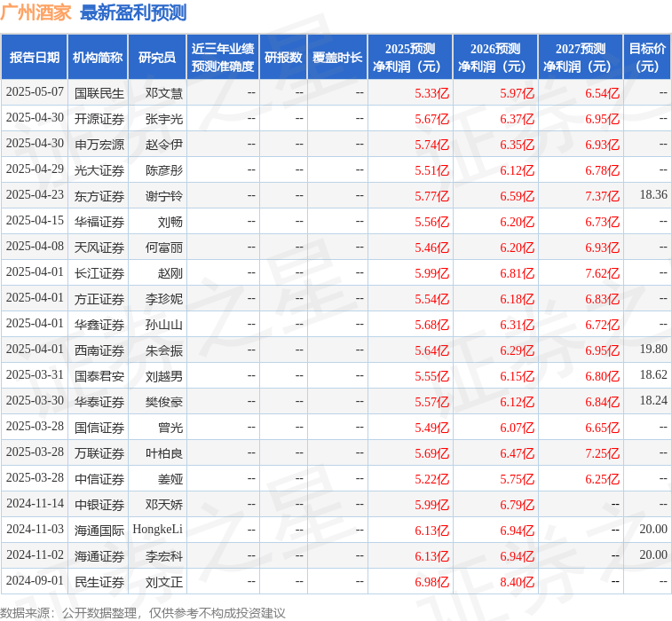Select the 民生证券 institution cell
Viewport: 672px width, 621px height.
[99, 581]
